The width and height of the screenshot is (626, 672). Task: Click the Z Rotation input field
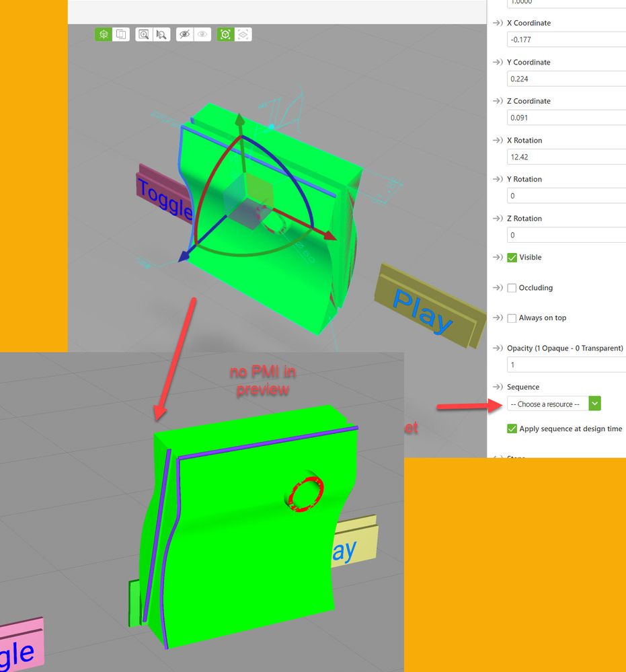(x=566, y=235)
